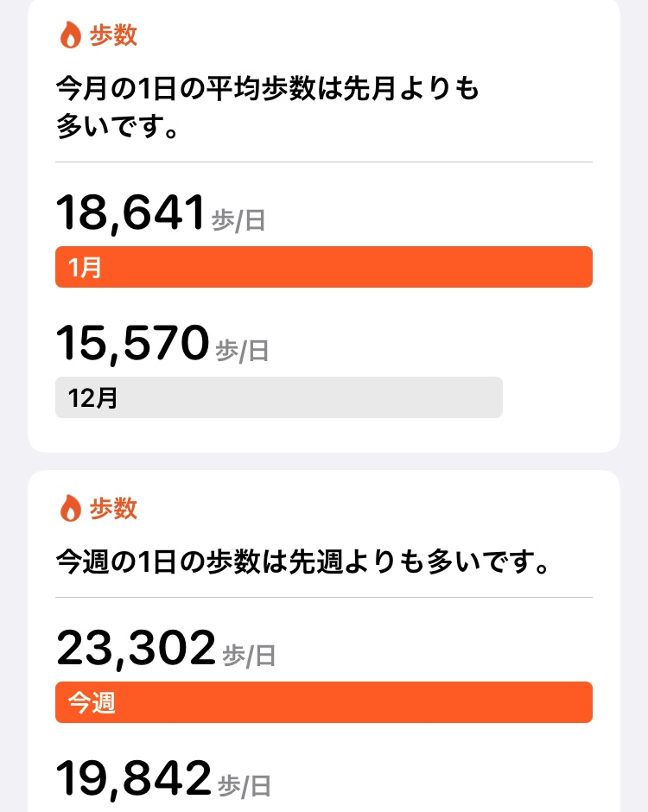Open the 歩数 heading in weekly card
This screenshot has width=648, height=812.
pos(113,508)
